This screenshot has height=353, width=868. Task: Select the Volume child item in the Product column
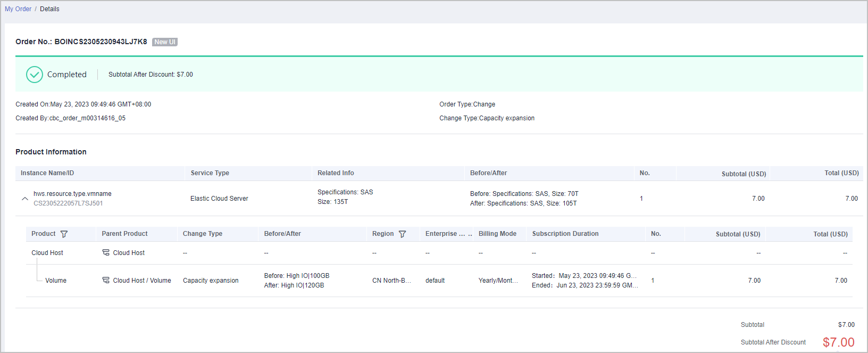[56, 281]
